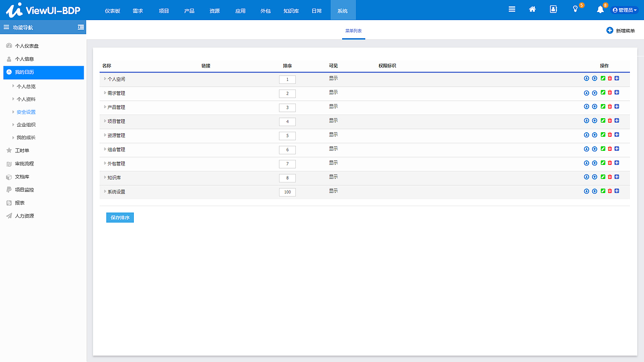Screen dimensions: 644x362
Task: Click sort order field for 知识库
Action: tap(287, 178)
